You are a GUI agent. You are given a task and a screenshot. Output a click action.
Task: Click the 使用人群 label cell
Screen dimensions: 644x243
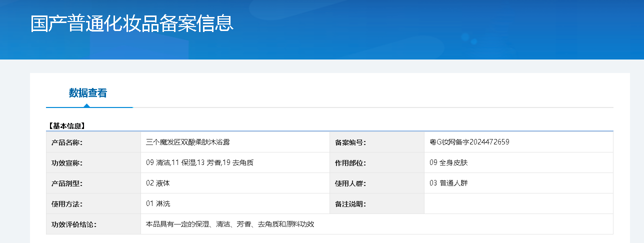(350, 183)
